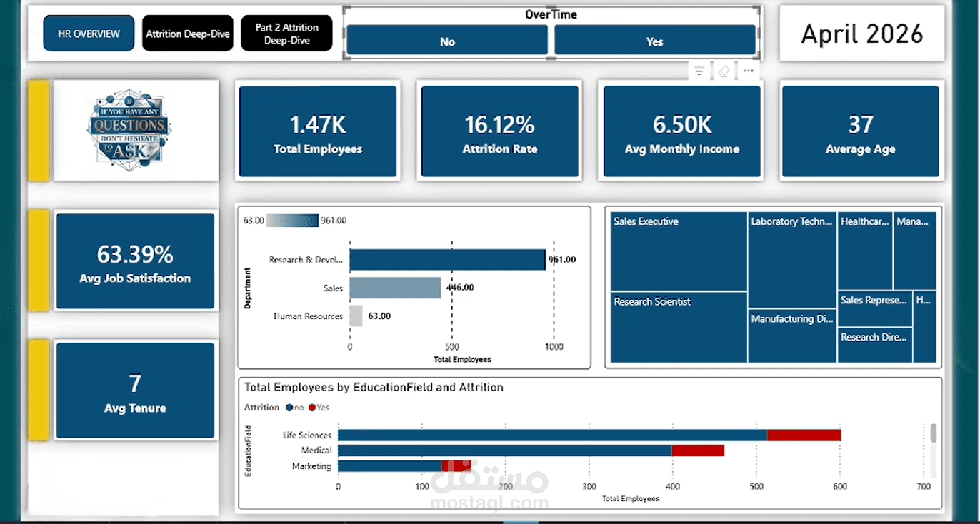
Task: Open Part 2 Attrition Deep-Dive page
Action: (286, 34)
